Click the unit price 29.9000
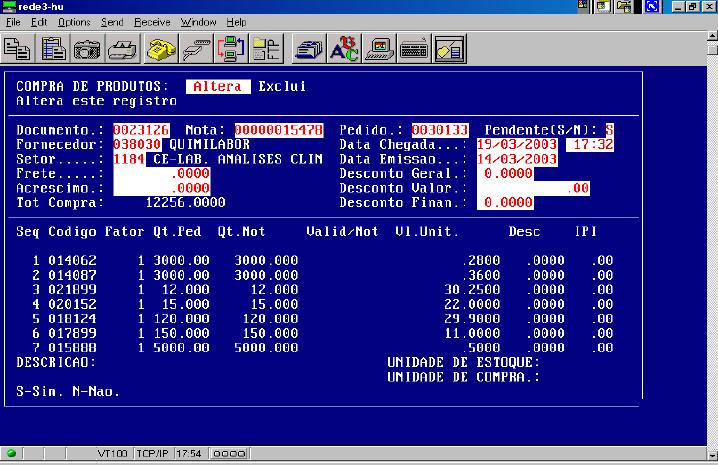Viewport: 718px width, 465px height. coord(472,319)
